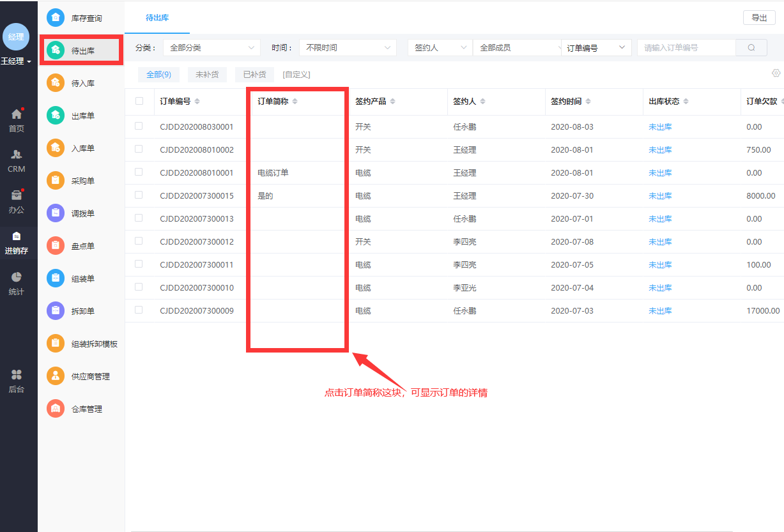Click the 待出库 sidebar icon
The width and height of the screenshot is (784, 532).
coord(56,50)
